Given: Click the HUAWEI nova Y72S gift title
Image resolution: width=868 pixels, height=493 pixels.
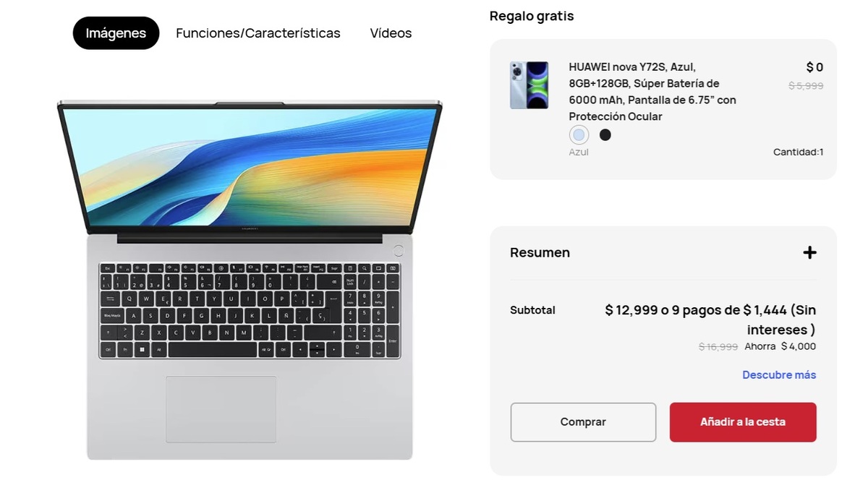Looking at the screenshot, I should point(652,91).
